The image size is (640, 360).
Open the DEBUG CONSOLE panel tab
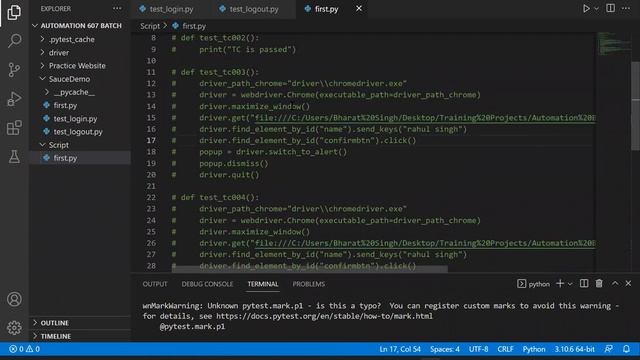click(x=207, y=284)
